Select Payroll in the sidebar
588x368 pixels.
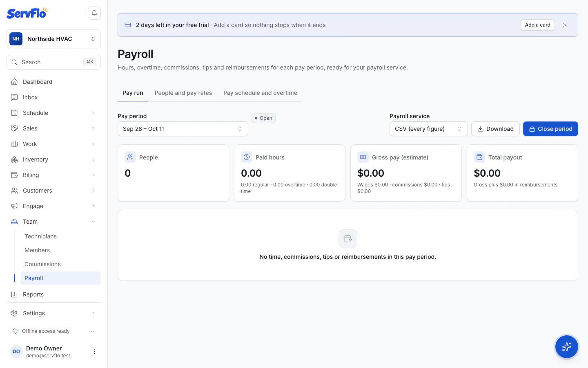tap(60, 278)
